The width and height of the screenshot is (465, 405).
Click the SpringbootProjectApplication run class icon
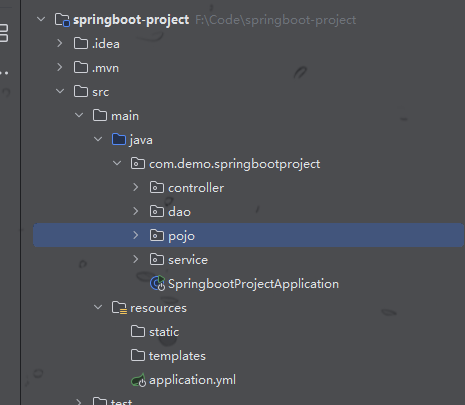click(x=157, y=284)
